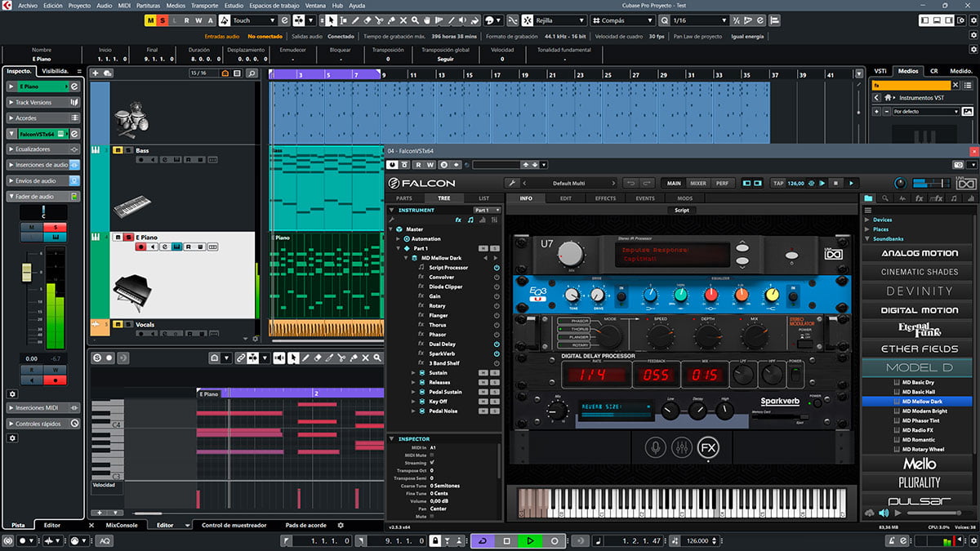
Task: Toggle record enable on E Piano track
Action: (x=141, y=247)
